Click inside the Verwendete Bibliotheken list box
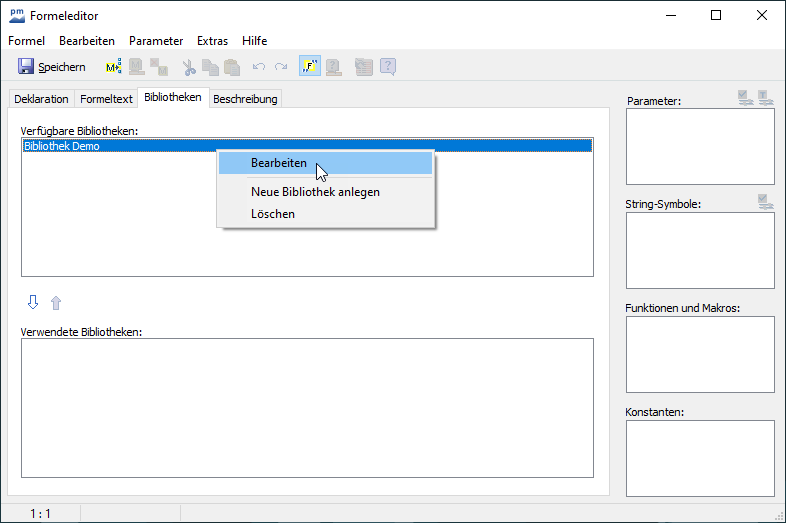 click(x=307, y=407)
